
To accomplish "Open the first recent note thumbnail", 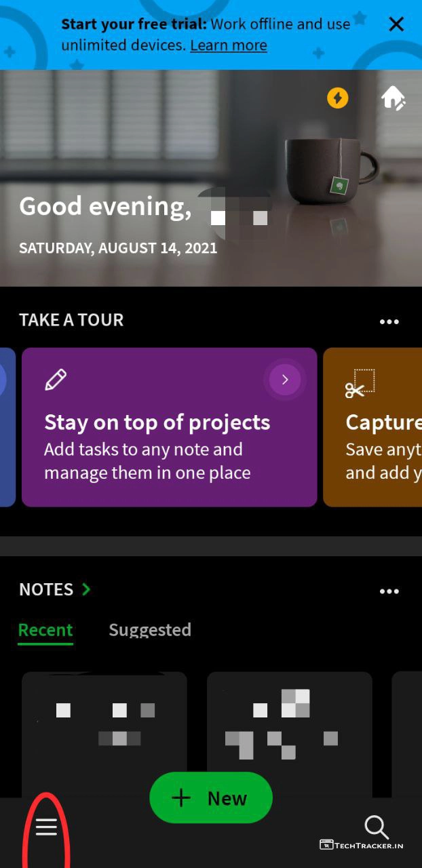I will pyautogui.click(x=104, y=726).
